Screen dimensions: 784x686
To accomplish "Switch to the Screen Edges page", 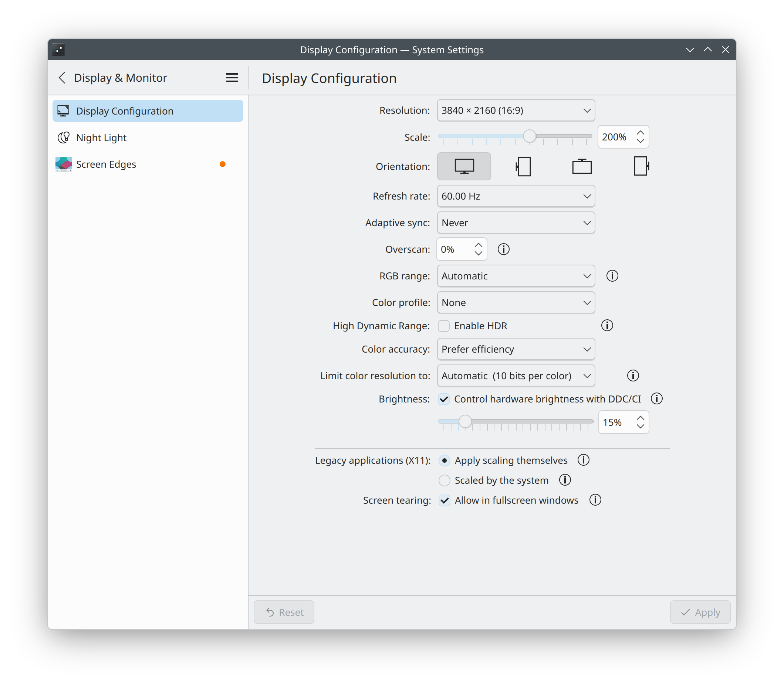I will [106, 164].
